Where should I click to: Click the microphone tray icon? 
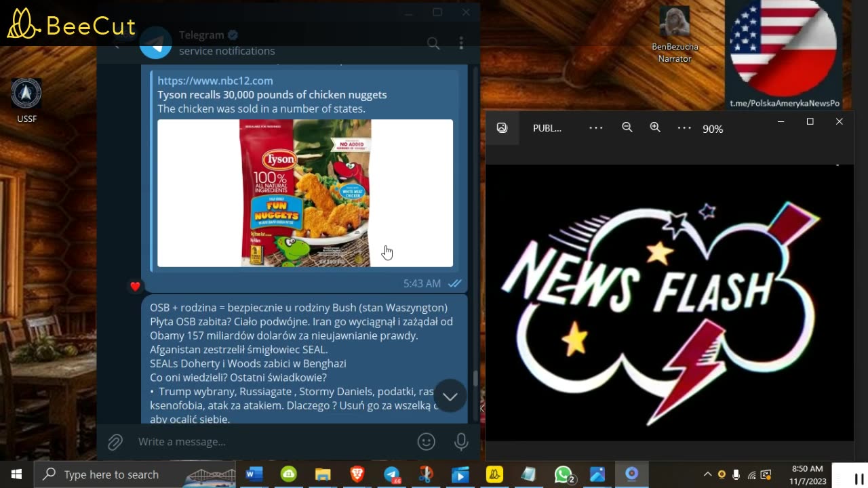(736, 474)
